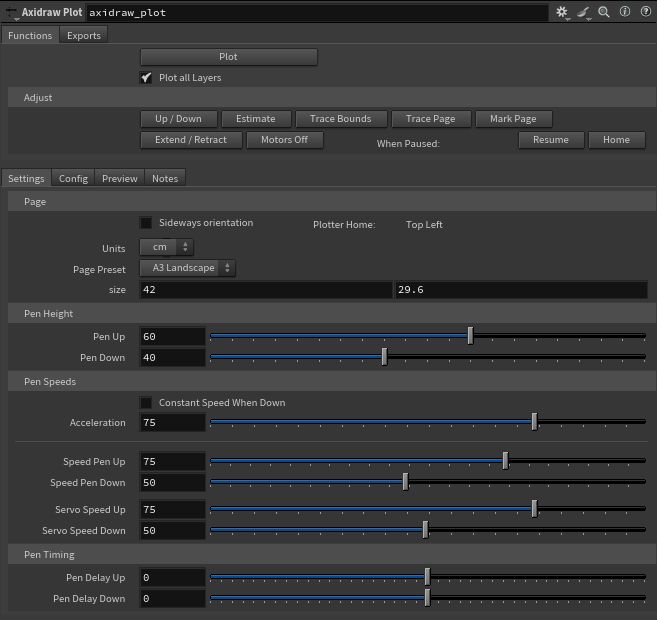Screen dimensions: 657x620
Task: Click the Page section header
Action: [x=332, y=202]
